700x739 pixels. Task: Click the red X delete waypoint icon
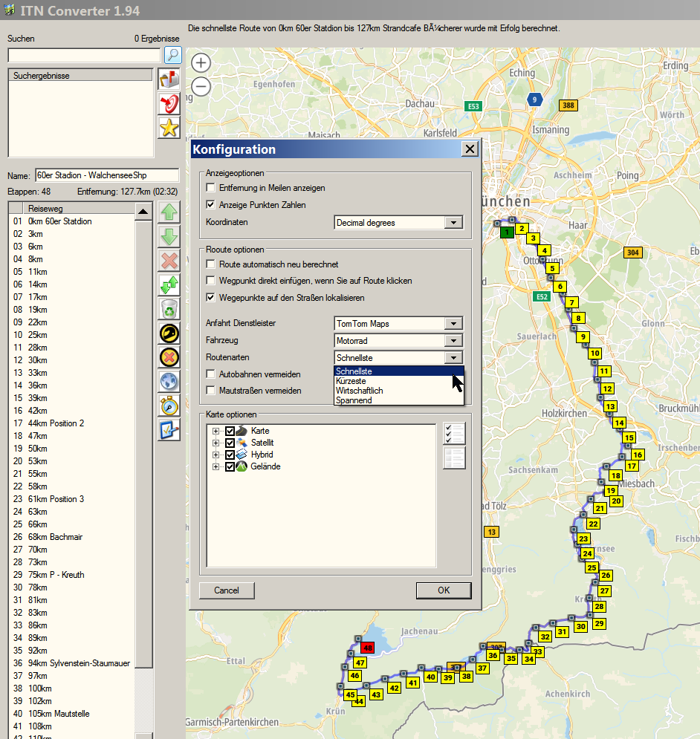coord(169,261)
